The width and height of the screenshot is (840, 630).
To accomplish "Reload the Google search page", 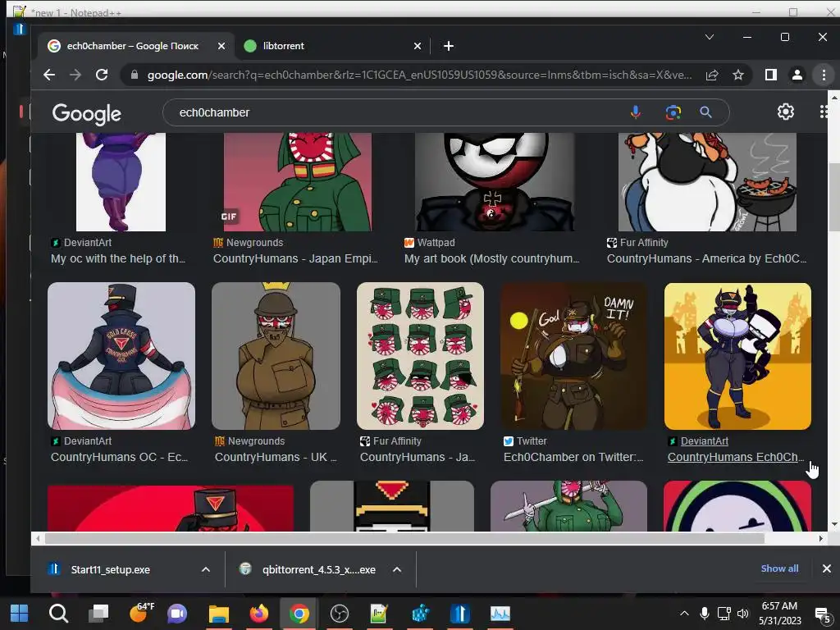I will (x=102, y=75).
